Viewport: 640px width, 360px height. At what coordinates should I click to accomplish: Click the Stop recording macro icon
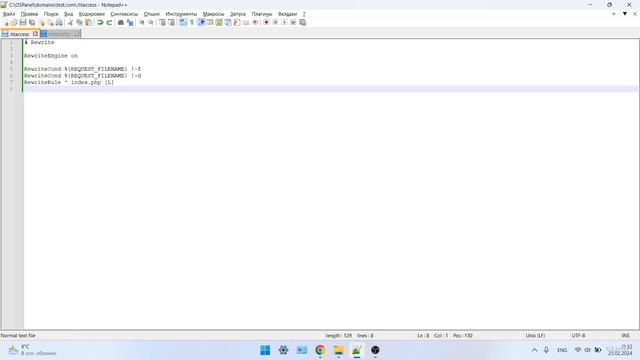tap(275, 22)
